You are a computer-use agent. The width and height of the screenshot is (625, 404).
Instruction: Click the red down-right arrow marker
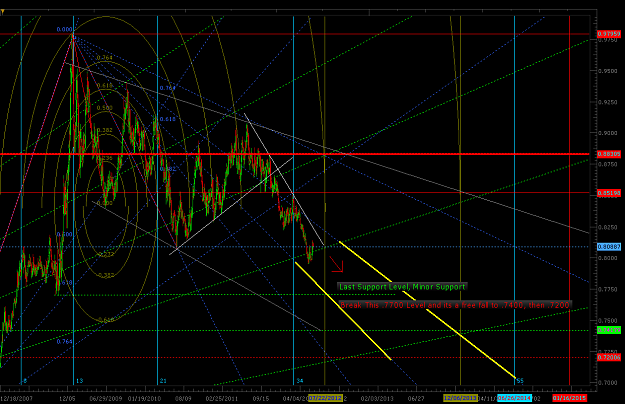pyautogui.click(x=337, y=265)
